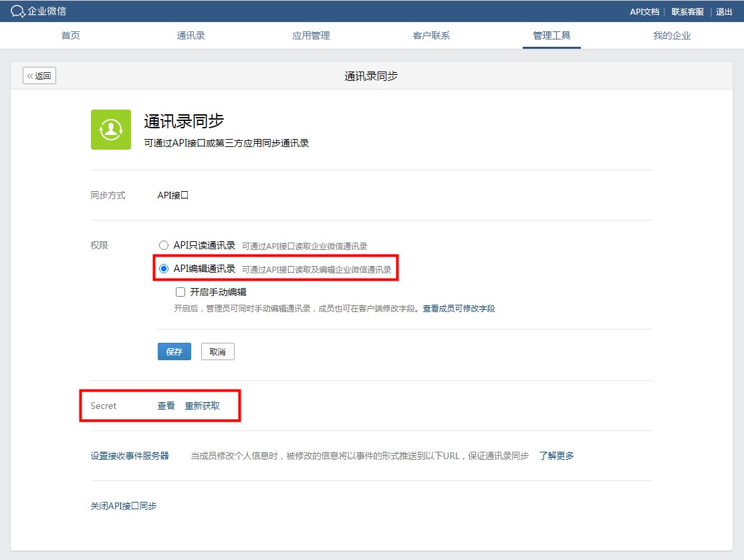744x560 pixels.
Task: Click 关闭API接口同步 link
Action: (124, 506)
